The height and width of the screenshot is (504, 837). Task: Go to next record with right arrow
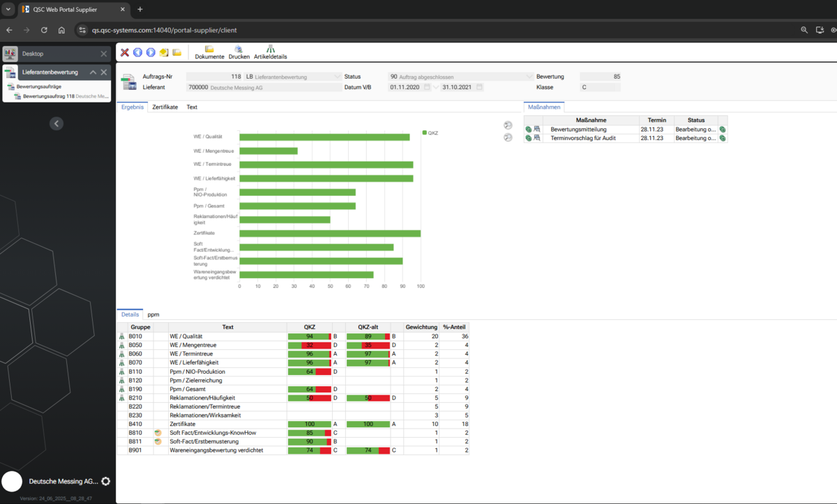(x=151, y=52)
